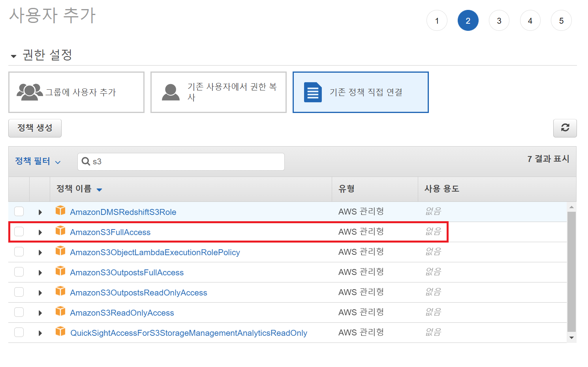Click the policy search field containing s3
588x367 pixels.
pos(181,162)
